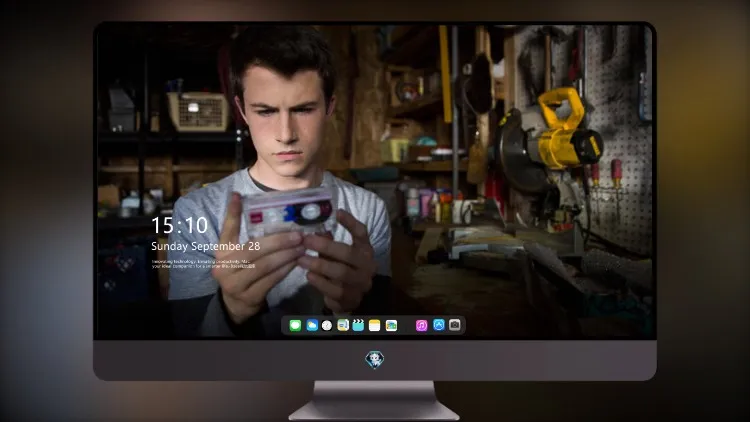This screenshot has width=750, height=422.
Task: Select the small tagline text below date
Action: click(x=204, y=264)
